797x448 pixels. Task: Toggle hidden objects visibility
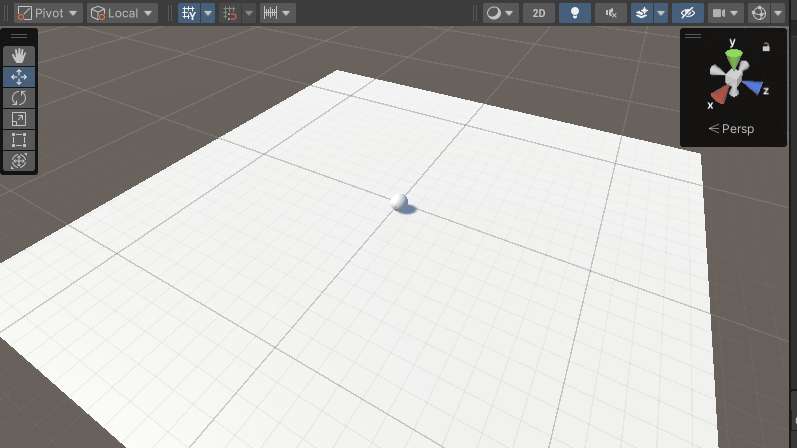pos(688,13)
